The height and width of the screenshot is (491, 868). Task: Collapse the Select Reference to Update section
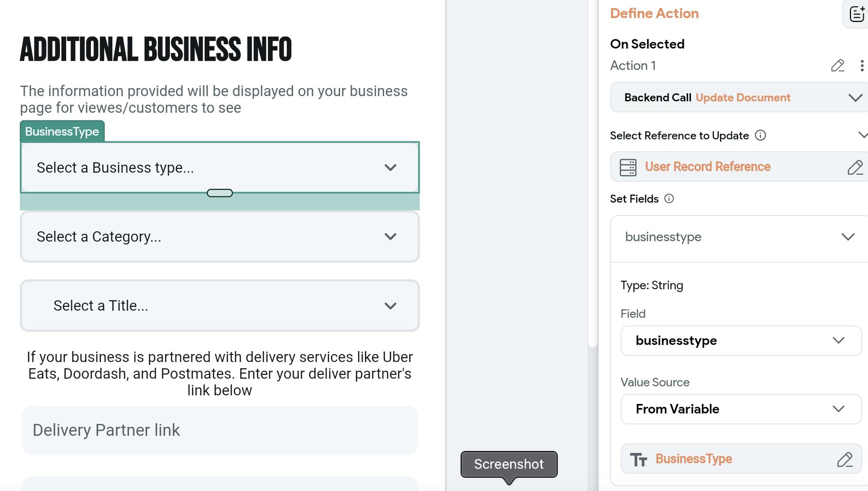tap(862, 135)
